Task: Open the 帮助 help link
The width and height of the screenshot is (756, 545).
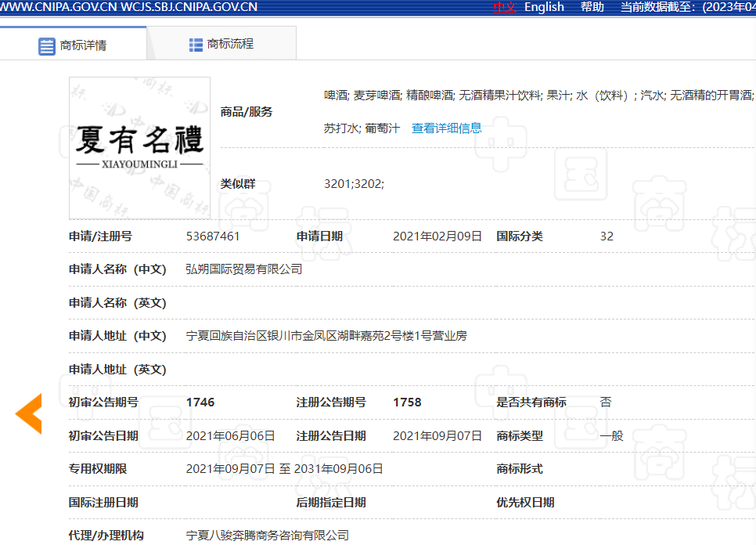Action: 592,7
